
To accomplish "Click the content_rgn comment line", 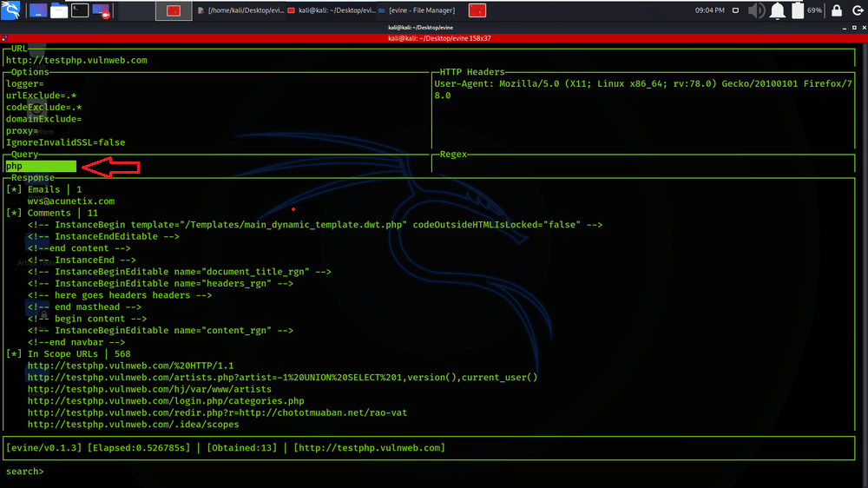I will 161,331.
